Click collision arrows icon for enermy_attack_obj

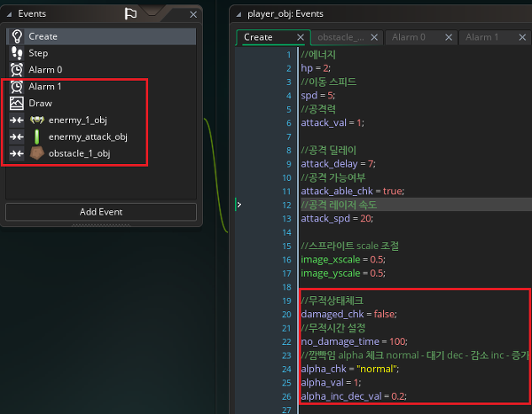coord(17,137)
